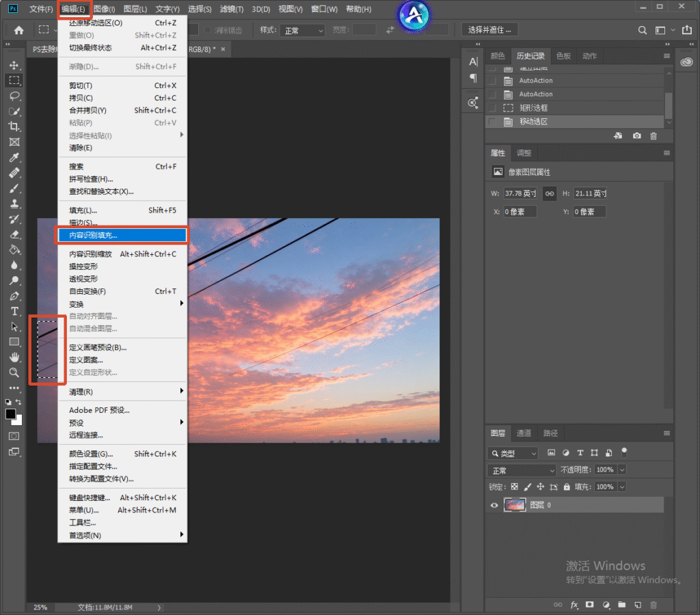Select the Brush tool
The width and height of the screenshot is (700, 615).
(14, 189)
